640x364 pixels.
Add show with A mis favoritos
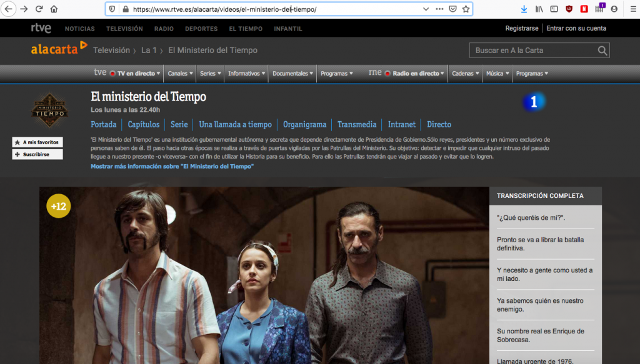37,142
